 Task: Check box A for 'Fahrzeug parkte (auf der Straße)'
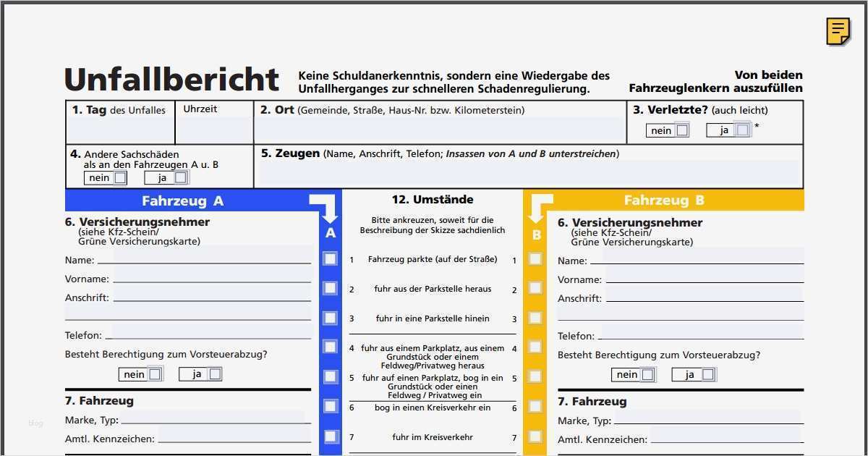330,258
